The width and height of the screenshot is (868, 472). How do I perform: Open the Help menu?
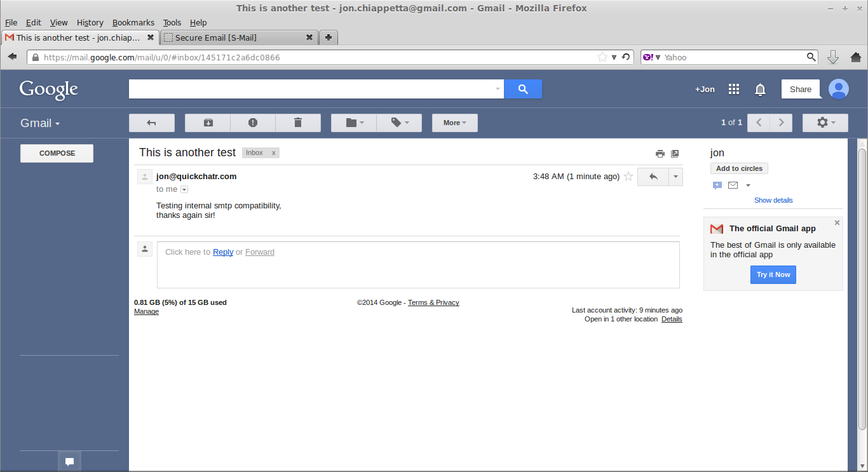coord(198,23)
